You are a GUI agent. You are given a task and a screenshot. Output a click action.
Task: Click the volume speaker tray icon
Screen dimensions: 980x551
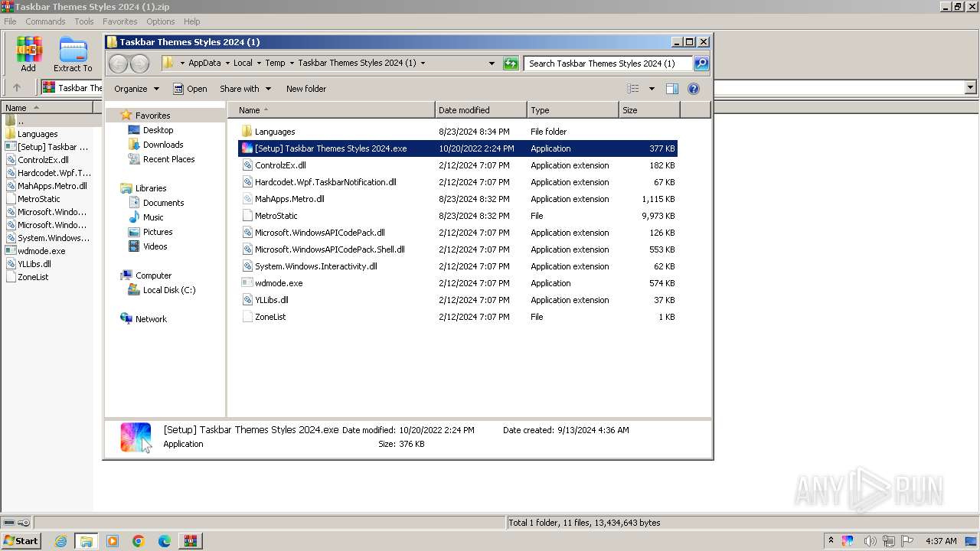point(870,541)
